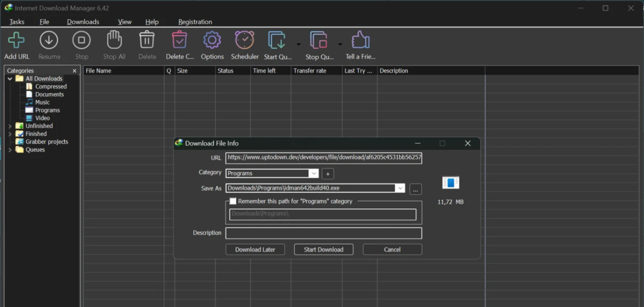Enable Remember this path for Programs checkbox

(233, 201)
